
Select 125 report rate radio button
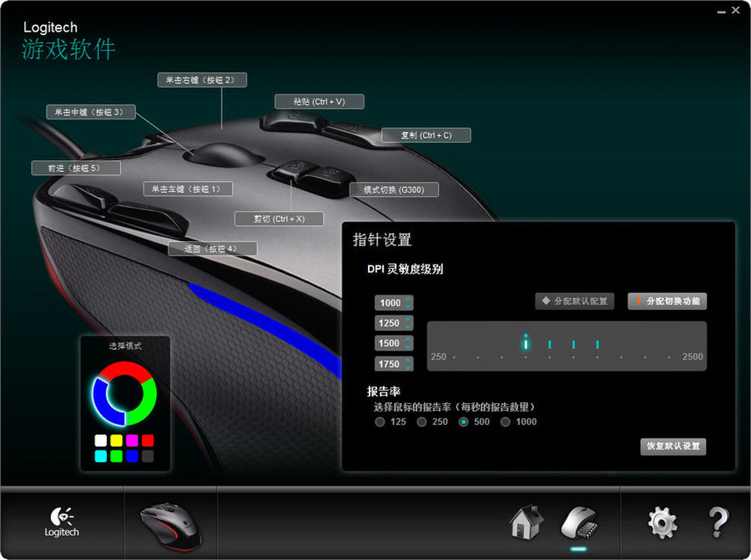pos(380,422)
